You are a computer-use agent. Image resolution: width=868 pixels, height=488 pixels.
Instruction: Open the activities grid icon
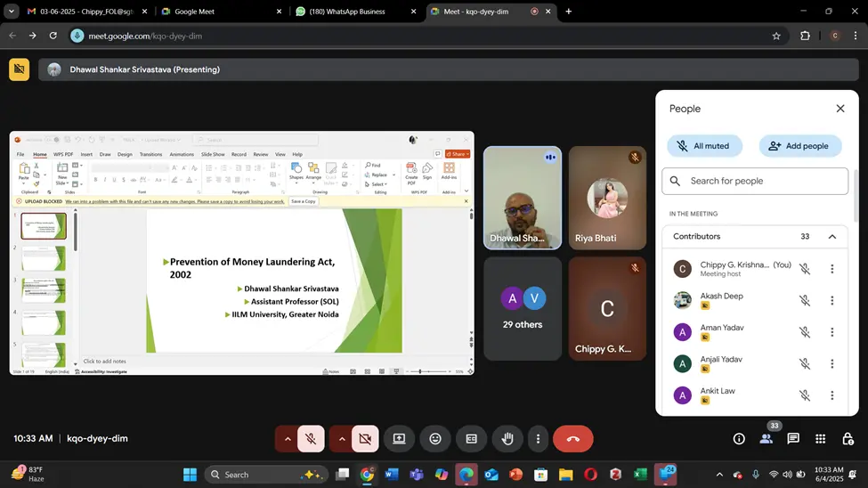pyautogui.click(x=820, y=439)
